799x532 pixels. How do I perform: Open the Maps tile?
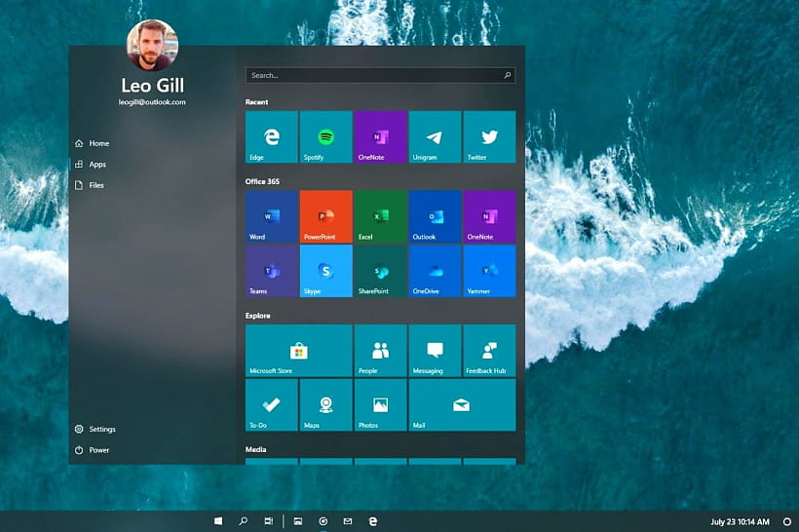click(326, 405)
